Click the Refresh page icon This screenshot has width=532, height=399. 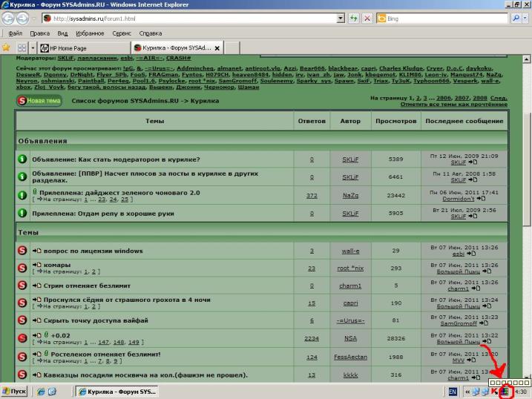(353, 19)
